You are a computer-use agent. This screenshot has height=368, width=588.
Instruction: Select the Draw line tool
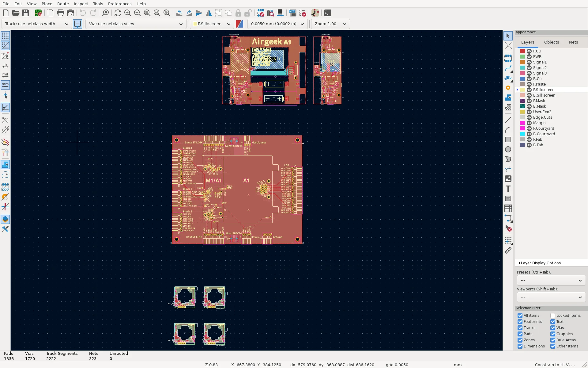508,120
